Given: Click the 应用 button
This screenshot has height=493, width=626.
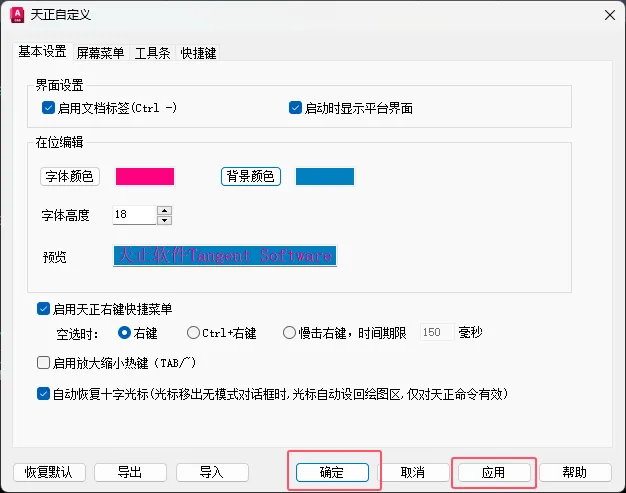Looking at the screenshot, I should click(494, 473).
